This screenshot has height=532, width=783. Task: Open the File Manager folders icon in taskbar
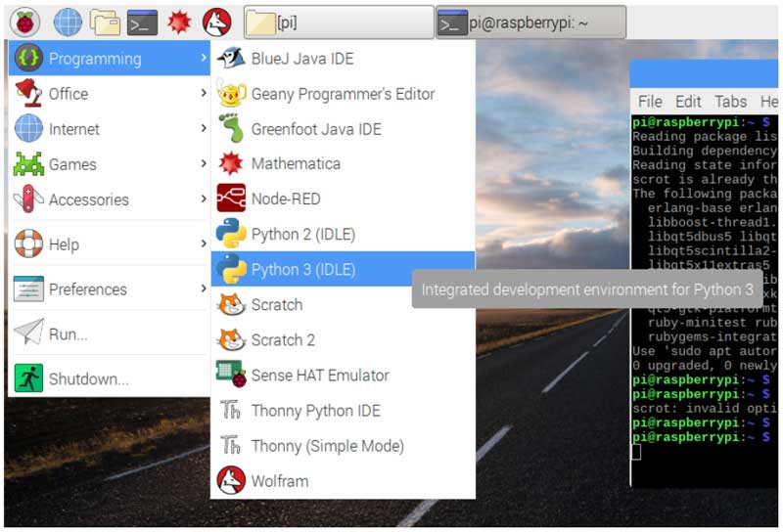(x=105, y=22)
